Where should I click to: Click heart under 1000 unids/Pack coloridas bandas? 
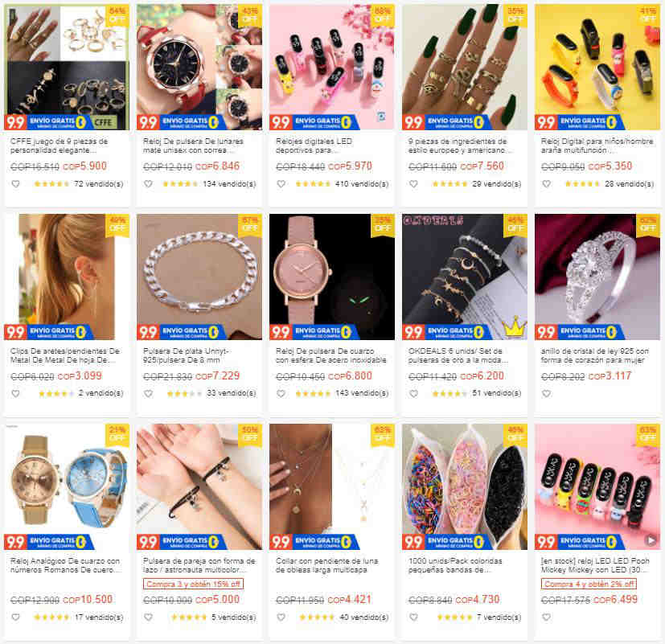(413, 617)
